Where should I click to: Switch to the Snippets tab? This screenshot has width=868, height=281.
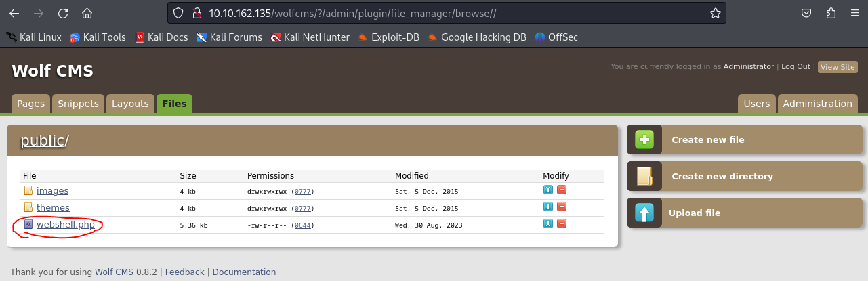[x=78, y=104]
